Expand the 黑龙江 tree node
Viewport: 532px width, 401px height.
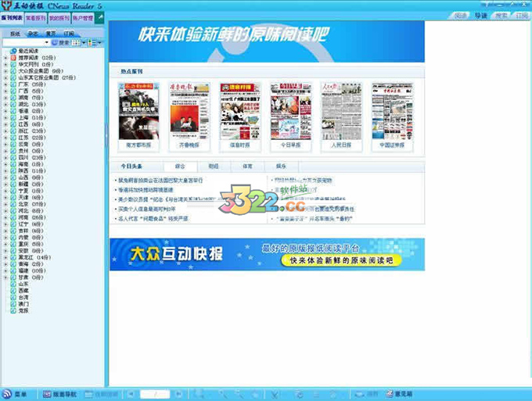[x=5, y=258]
